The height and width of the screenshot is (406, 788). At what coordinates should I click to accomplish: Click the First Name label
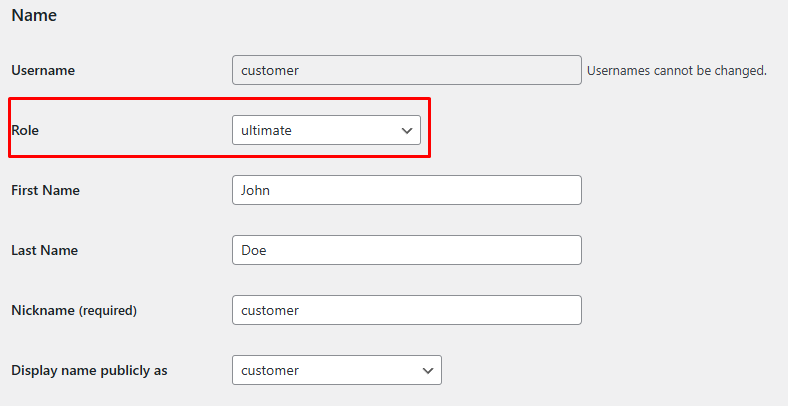pos(45,190)
